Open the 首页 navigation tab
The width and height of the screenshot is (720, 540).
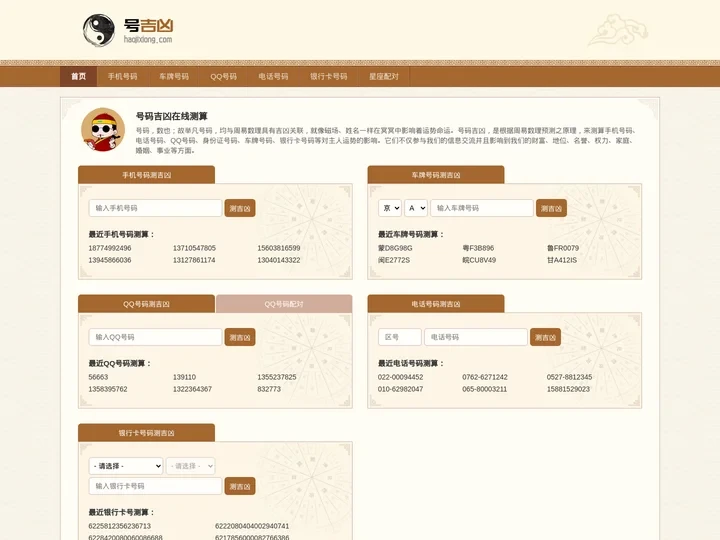pyautogui.click(x=79, y=76)
